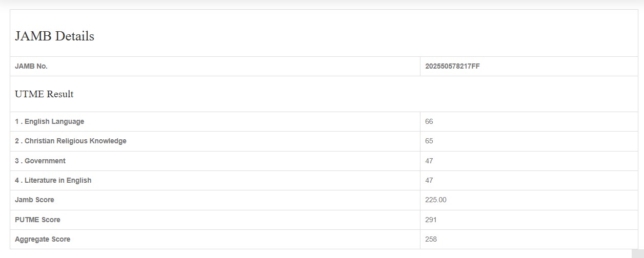
Task: Select the Aggregate Score value 258
Action: coord(431,239)
